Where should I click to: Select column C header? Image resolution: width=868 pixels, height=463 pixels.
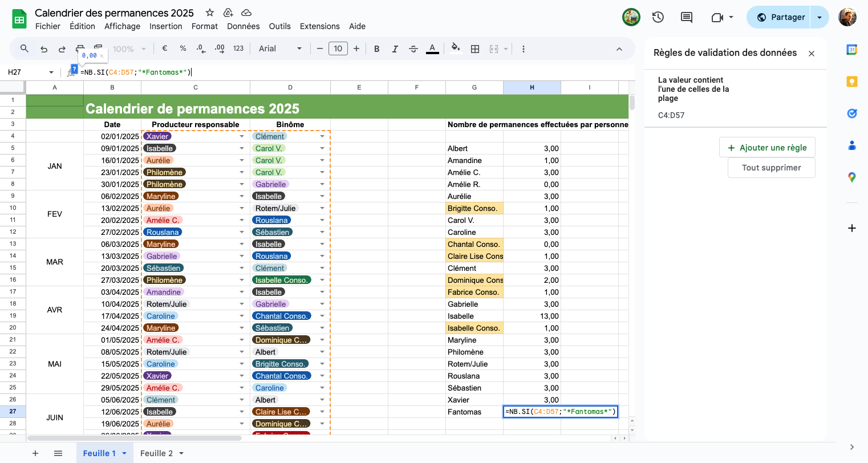pos(196,87)
